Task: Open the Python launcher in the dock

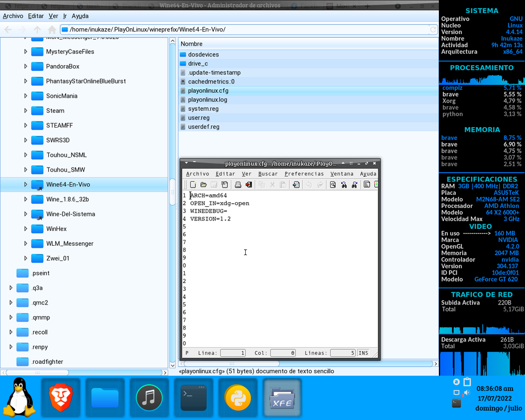Action: [x=238, y=397]
